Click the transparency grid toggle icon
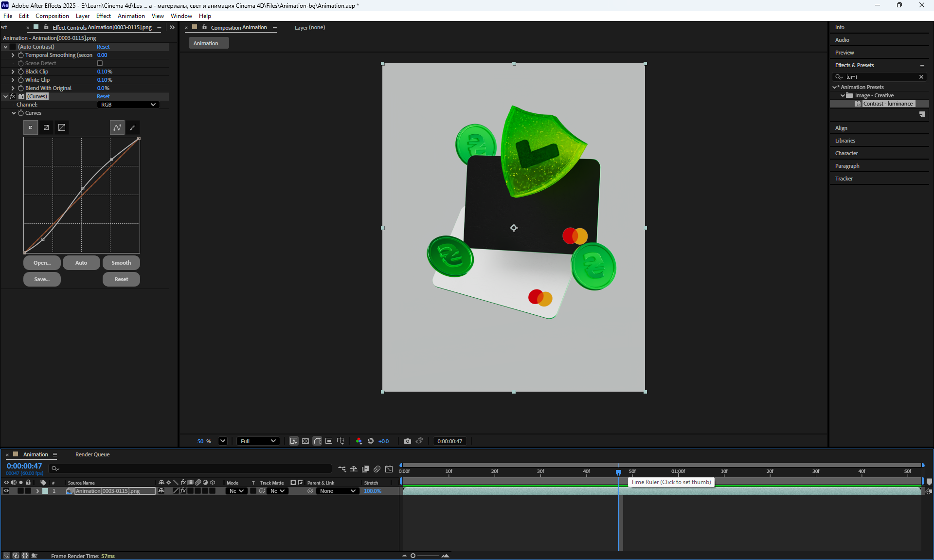Screen dimensions: 934x560 tap(305, 441)
